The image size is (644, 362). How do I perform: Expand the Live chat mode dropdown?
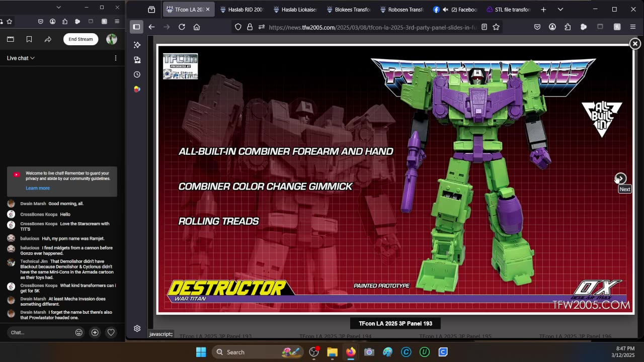point(21,58)
